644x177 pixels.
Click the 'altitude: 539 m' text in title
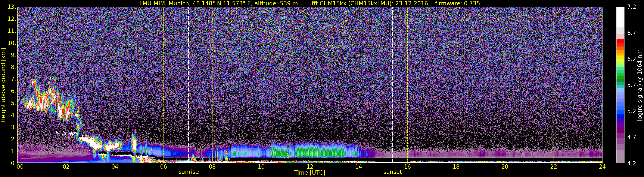click(x=276, y=3)
